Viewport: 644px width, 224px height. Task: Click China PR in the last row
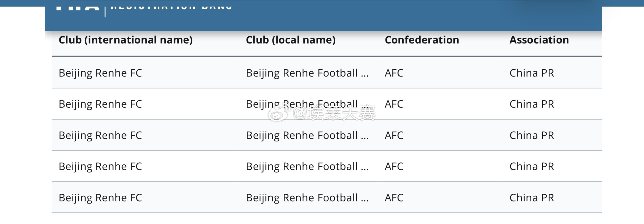point(532,198)
